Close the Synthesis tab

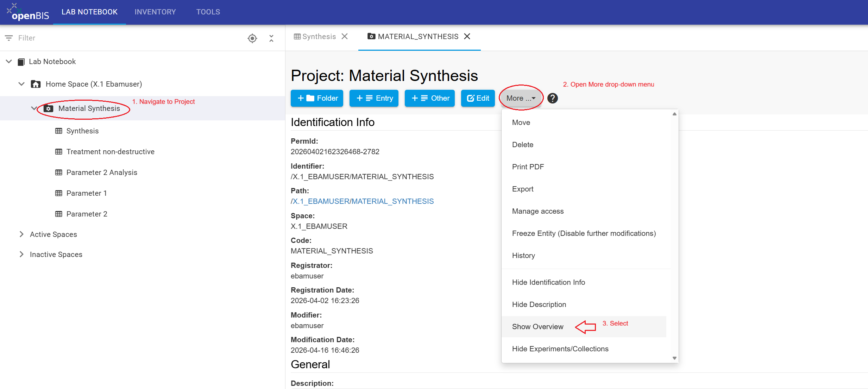(345, 37)
